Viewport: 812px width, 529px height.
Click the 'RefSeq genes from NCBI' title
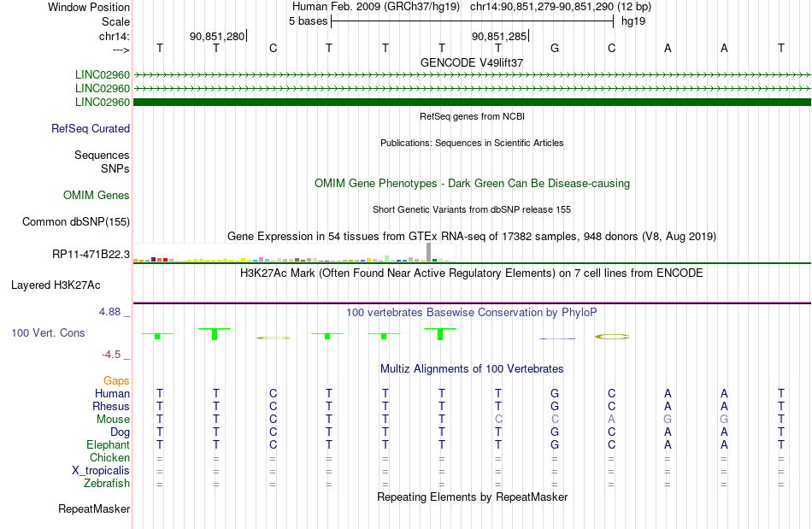[x=472, y=116]
